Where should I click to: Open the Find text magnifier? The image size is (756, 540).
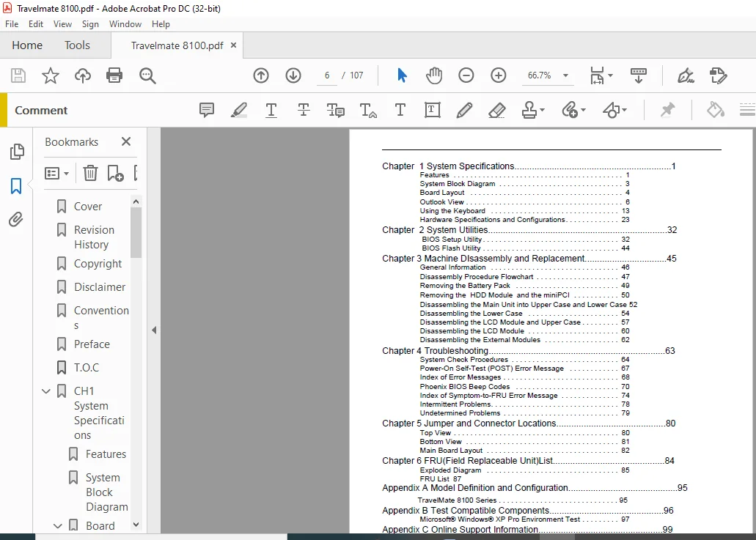[x=147, y=75]
